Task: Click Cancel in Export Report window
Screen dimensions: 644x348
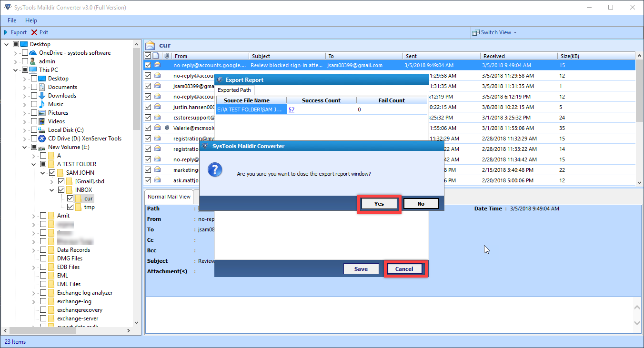Action: point(404,269)
